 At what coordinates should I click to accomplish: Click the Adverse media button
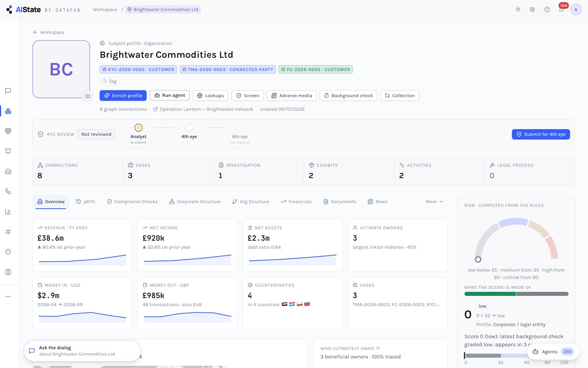(x=292, y=96)
